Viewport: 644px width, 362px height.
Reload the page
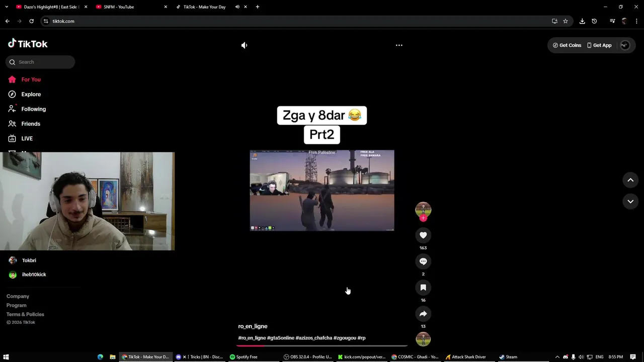[31, 21]
